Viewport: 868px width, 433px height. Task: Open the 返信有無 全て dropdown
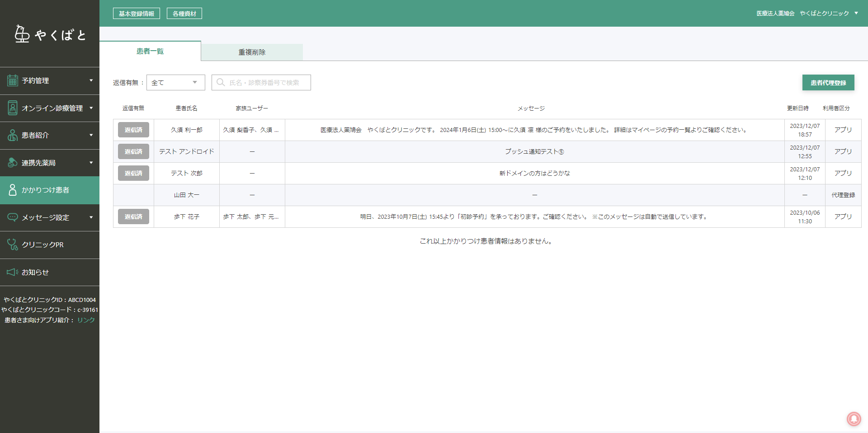175,82
